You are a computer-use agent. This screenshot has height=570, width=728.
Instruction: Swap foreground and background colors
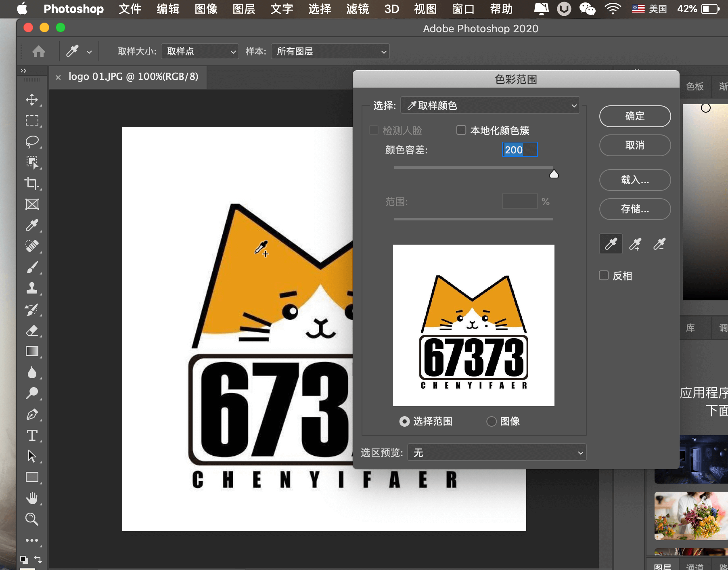tap(38, 559)
